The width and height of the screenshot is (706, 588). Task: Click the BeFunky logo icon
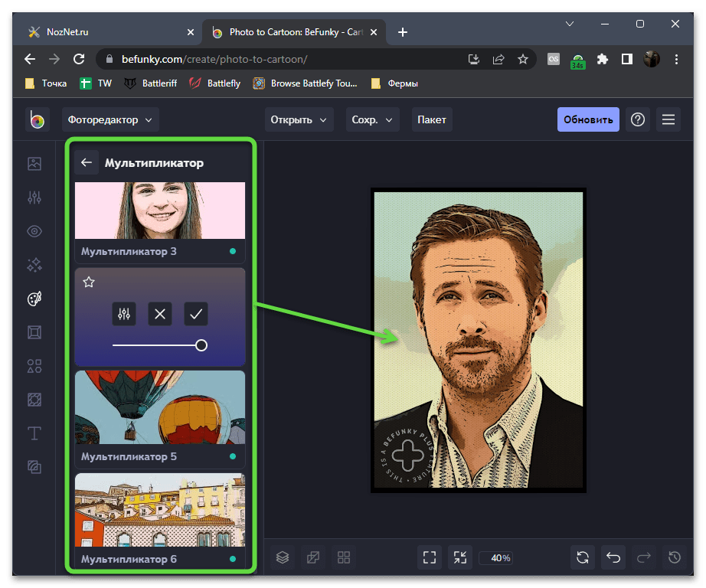pyautogui.click(x=37, y=119)
